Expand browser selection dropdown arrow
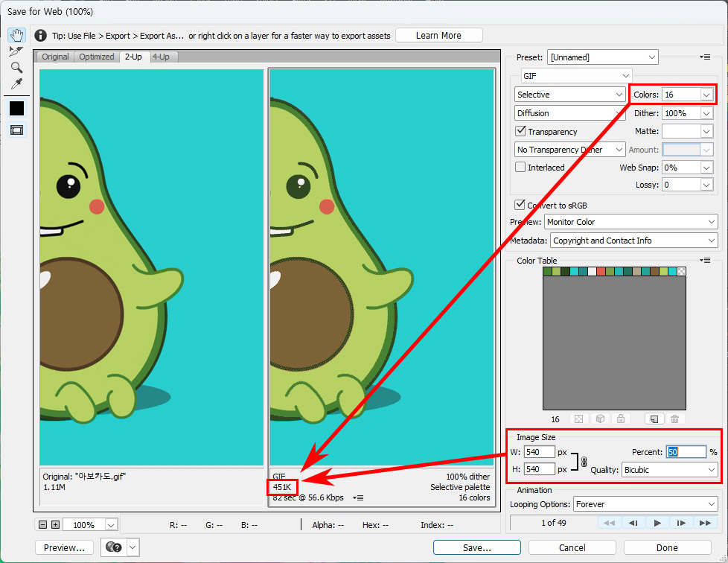Viewport: 728px width, 563px height. click(x=132, y=547)
